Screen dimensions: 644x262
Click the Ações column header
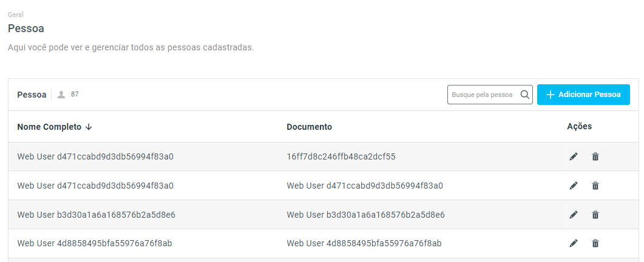(x=579, y=127)
